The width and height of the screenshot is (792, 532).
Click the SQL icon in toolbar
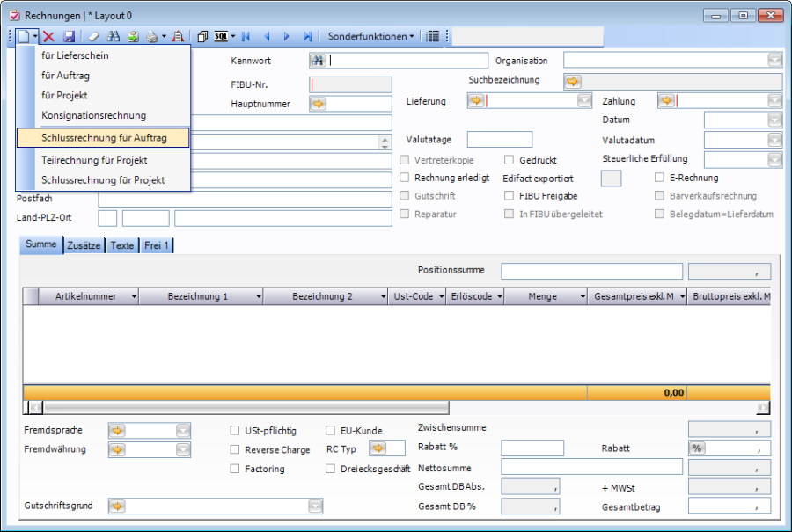click(x=221, y=37)
